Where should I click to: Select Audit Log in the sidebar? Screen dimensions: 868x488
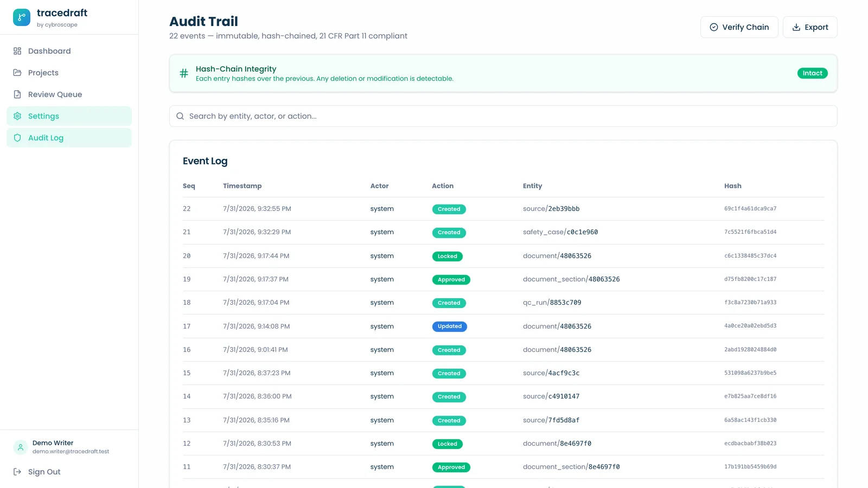tap(69, 138)
